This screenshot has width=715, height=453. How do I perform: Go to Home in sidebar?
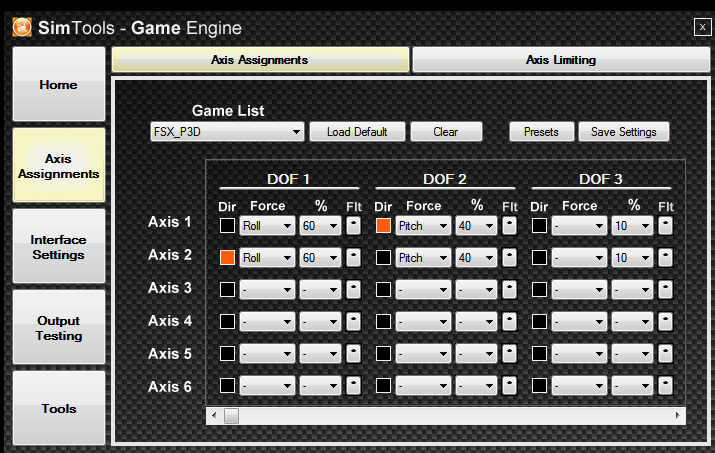click(x=59, y=84)
